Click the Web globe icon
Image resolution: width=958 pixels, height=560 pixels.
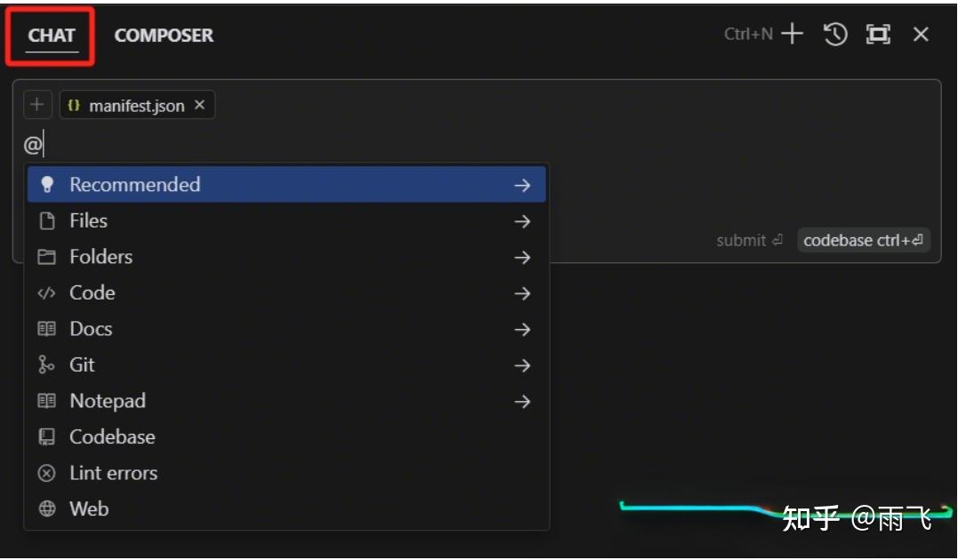pyautogui.click(x=46, y=509)
